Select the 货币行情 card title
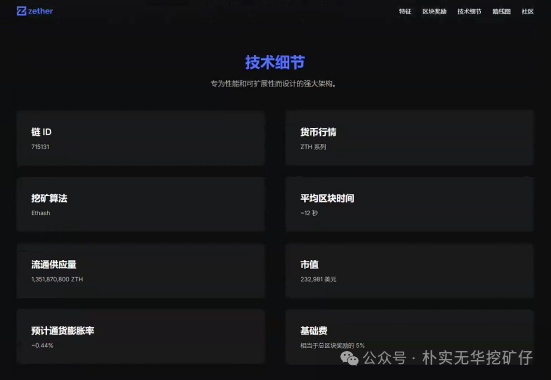The image size is (551, 380). 318,132
